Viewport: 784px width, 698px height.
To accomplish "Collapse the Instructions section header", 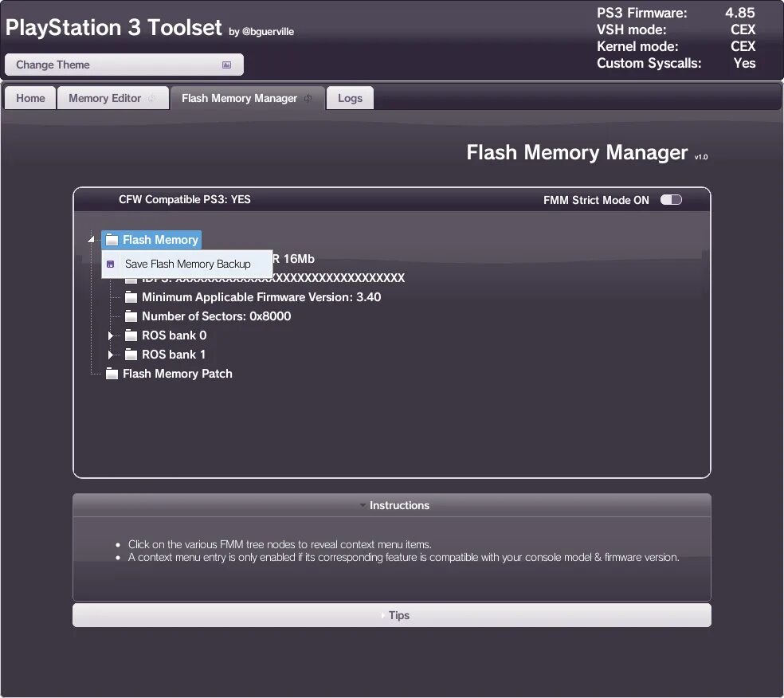I will (x=392, y=505).
